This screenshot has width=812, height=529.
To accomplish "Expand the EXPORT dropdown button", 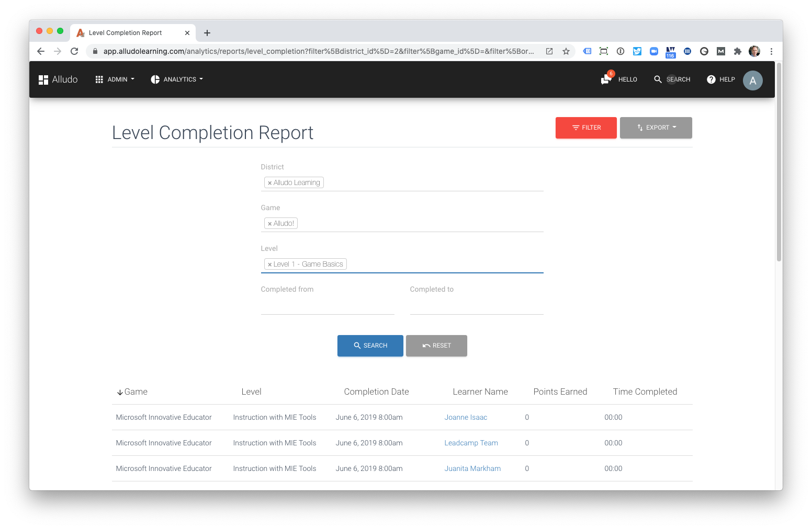I will [x=656, y=128].
